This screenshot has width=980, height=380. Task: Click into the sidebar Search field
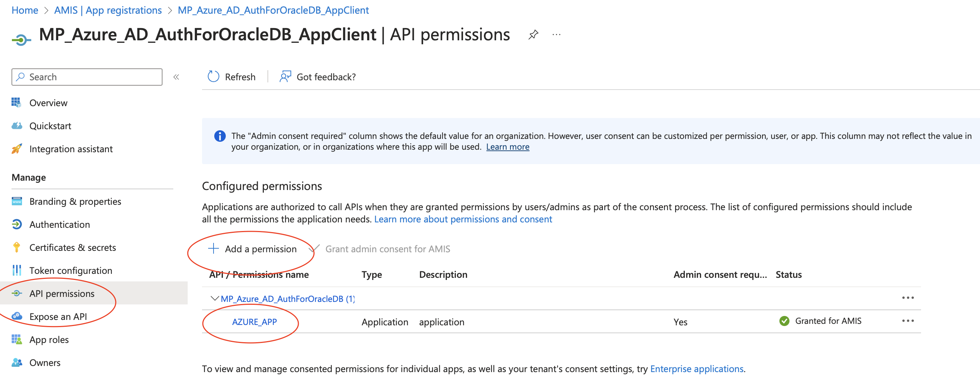point(91,77)
